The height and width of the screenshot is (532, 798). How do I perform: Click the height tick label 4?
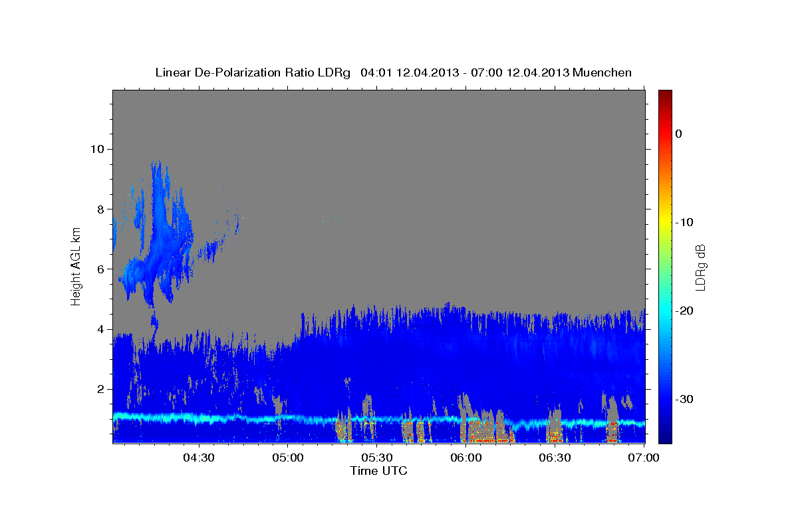(x=100, y=329)
